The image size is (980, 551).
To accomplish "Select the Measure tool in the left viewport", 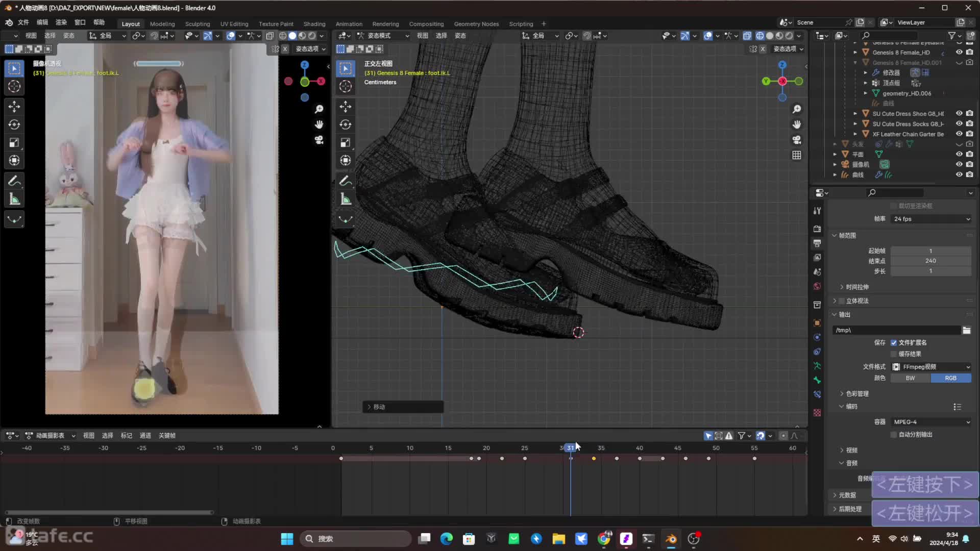I will point(14,199).
